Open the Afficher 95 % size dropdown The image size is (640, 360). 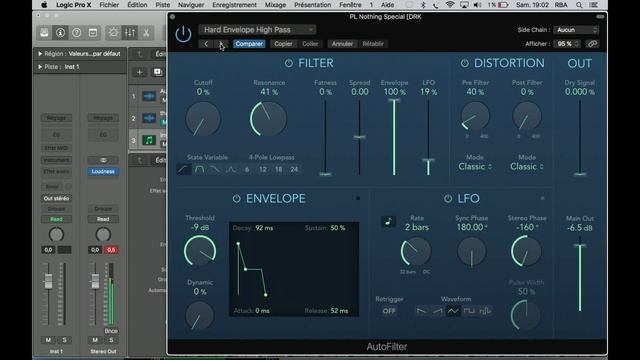pyautogui.click(x=567, y=44)
